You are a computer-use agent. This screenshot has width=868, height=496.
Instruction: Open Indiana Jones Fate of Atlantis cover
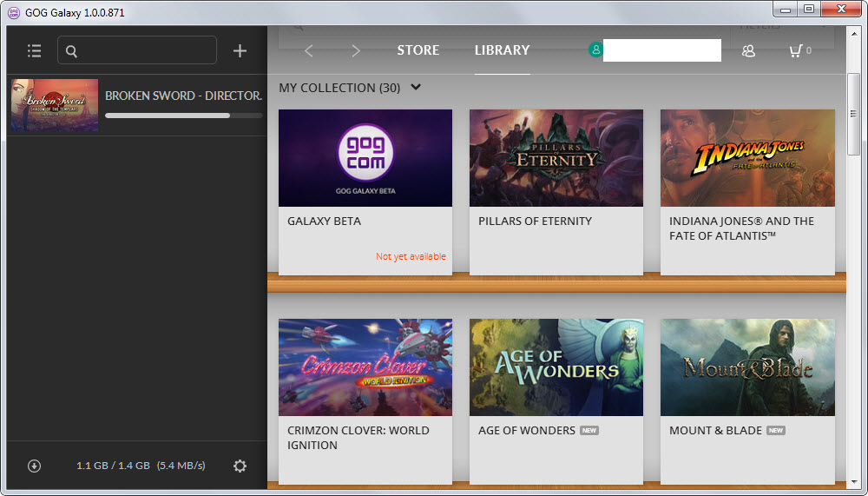point(747,158)
